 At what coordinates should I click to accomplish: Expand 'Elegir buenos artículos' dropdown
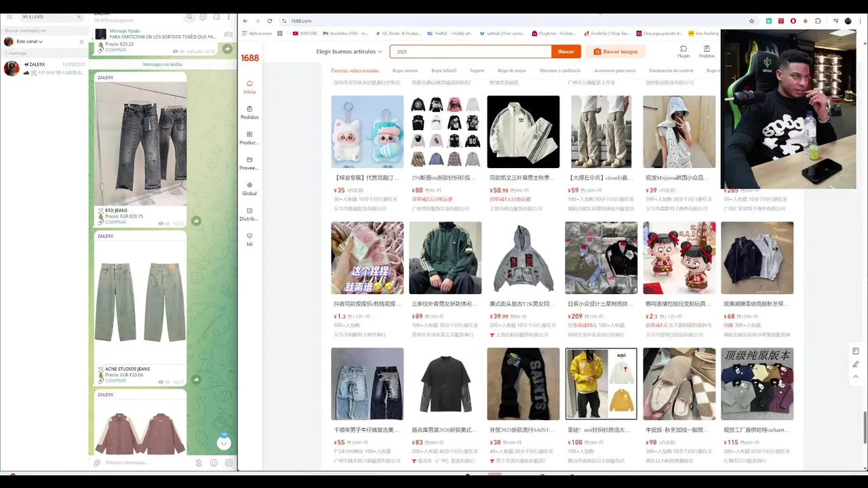coord(349,52)
